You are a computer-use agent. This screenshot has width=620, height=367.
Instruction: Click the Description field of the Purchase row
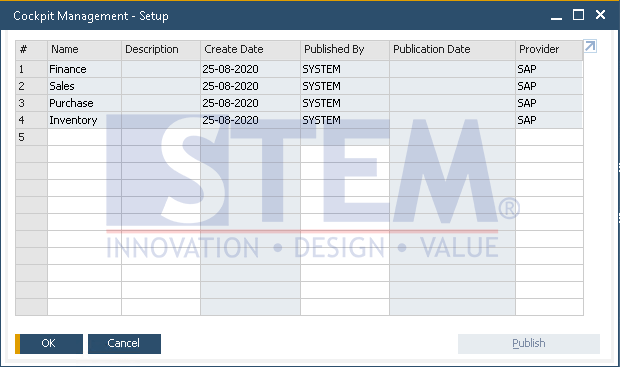pyautogui.click(x=161, y=103)
